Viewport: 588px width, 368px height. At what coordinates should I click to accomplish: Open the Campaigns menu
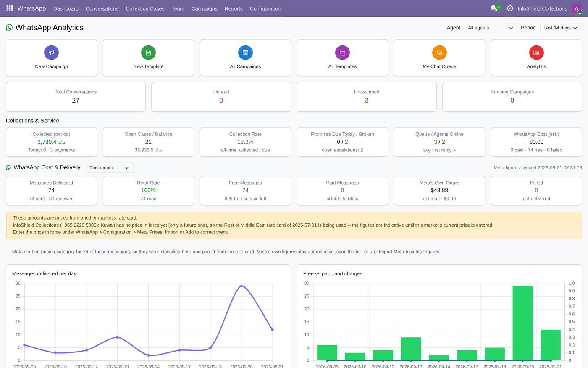204,8
